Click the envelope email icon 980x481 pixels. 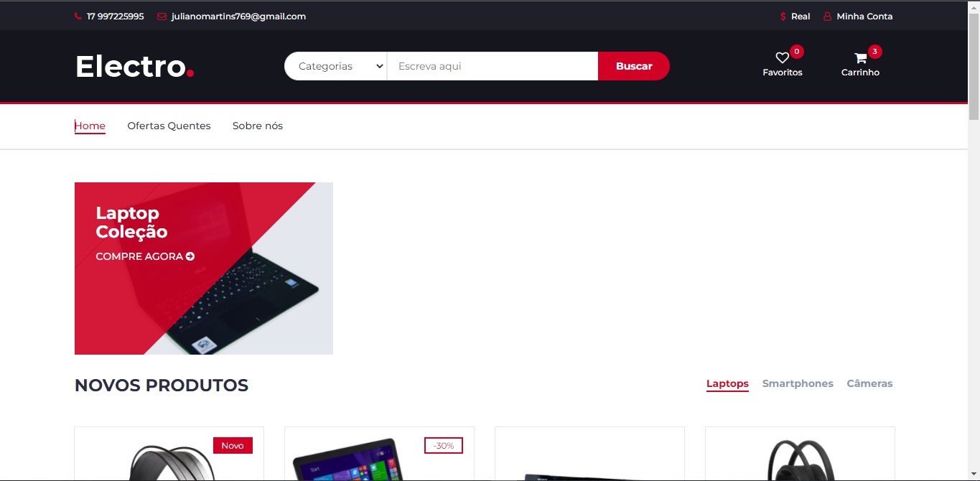point(162,17)
